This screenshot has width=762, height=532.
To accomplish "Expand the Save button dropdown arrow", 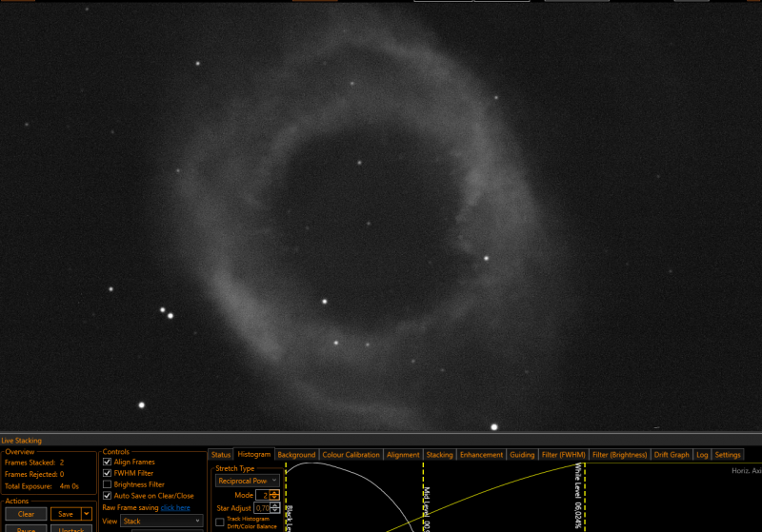I will 87,514.
